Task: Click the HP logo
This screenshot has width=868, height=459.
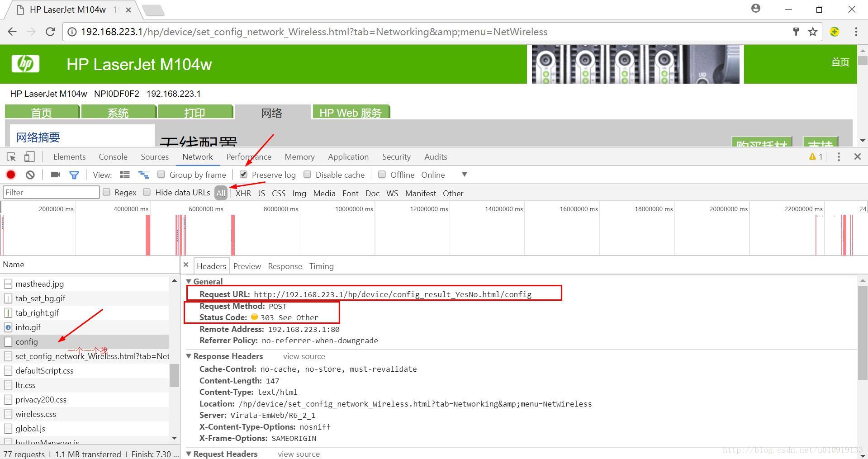Action: click(25, 64)
